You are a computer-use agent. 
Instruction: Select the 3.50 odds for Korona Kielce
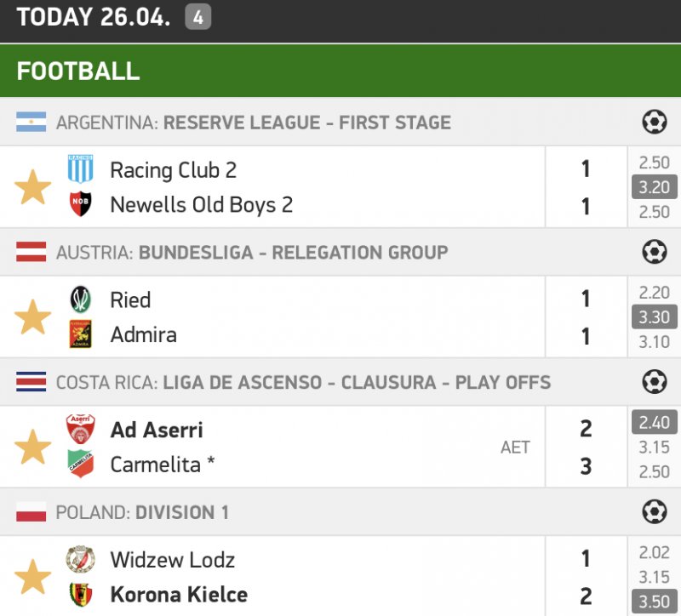point(654,602)
